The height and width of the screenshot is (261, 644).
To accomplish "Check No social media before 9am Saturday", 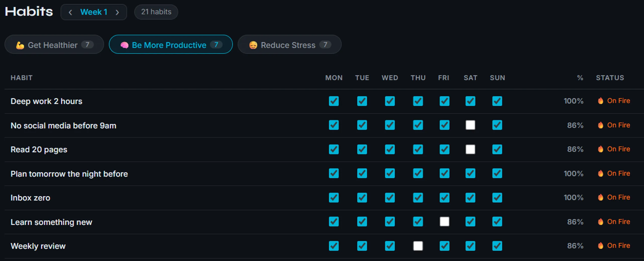I will (470, 125).
